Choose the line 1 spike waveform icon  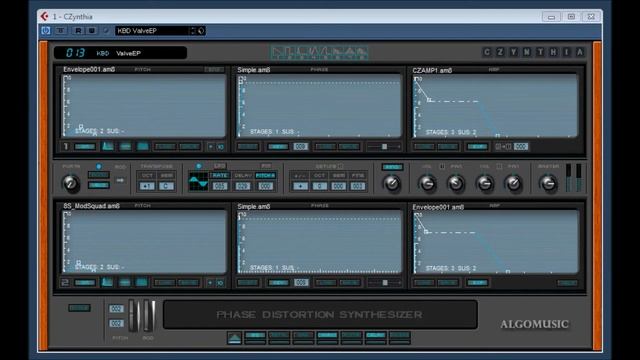(x=107, y=146)
